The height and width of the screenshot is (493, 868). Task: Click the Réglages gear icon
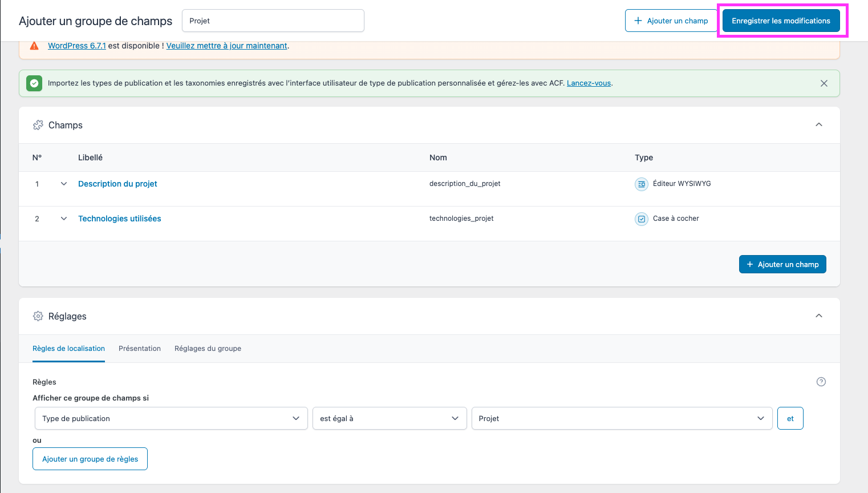38,316
